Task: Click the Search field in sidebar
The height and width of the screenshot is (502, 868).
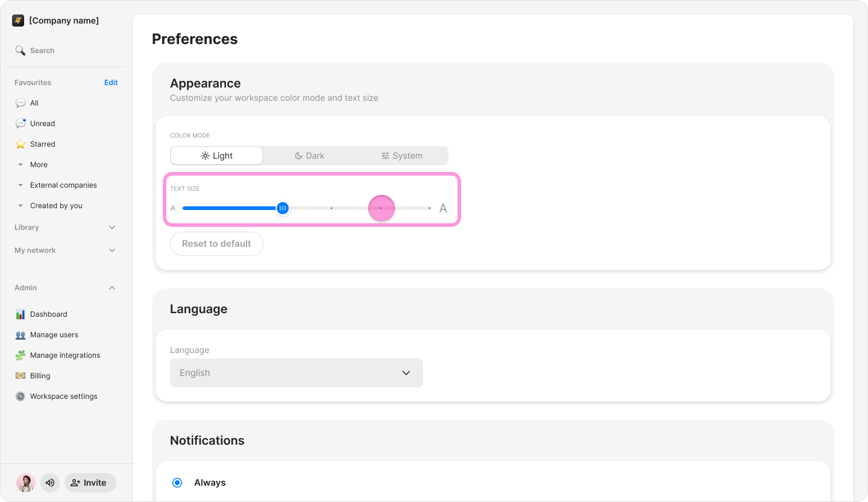Action: 66,51
